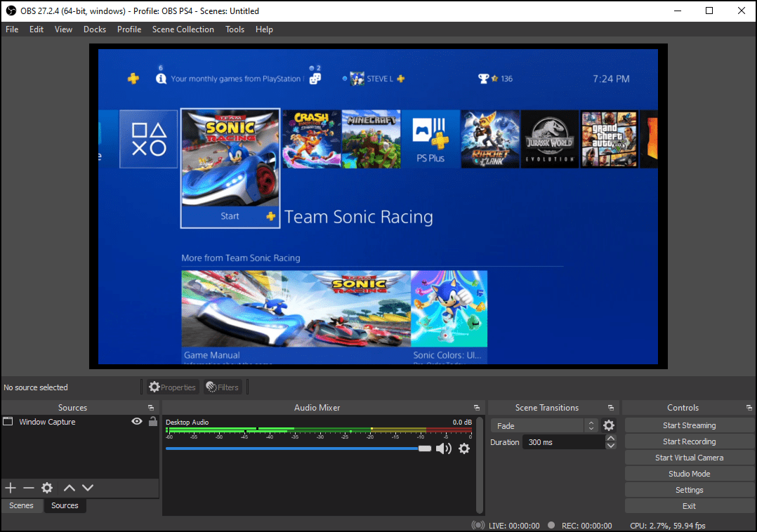Open the Sources panel menu icon
Screen dimensions: 757x532
click(150, 407)
